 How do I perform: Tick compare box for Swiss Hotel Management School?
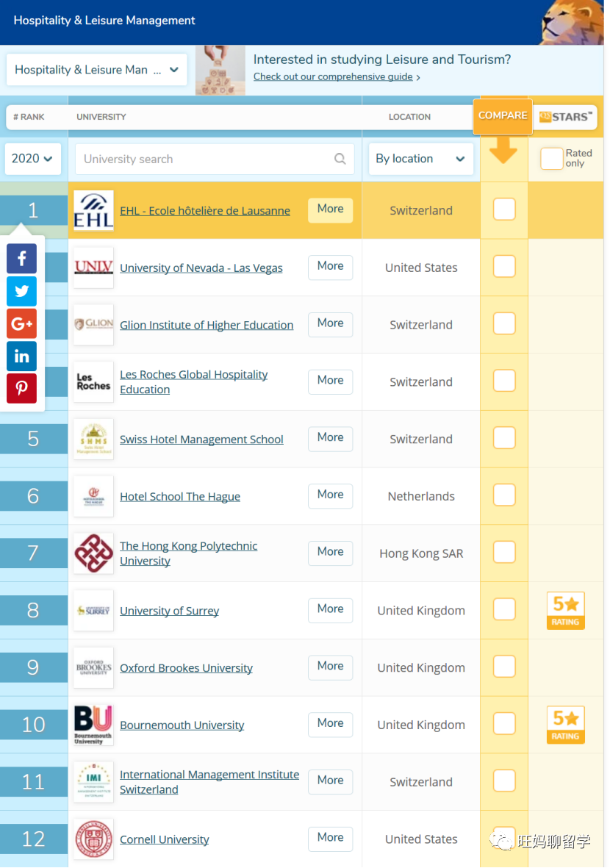click(504, 438)
